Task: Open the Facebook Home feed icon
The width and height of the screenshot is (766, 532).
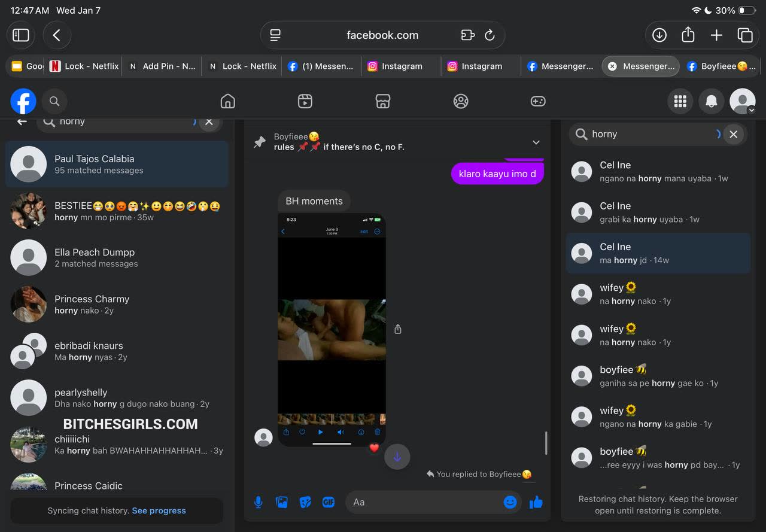Action: (x=227, y=102)
